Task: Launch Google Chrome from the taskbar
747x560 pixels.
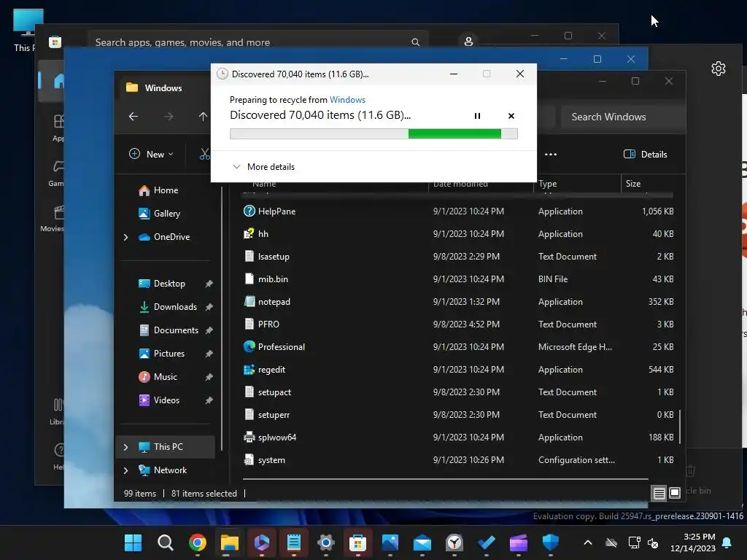Action: (197, 542)
